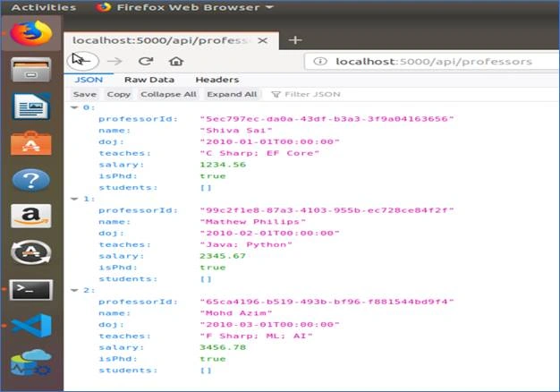Launch the Amazon dock icon
The width and height of the screenshot is (560, 392).
pyautogui.click(x=31, y=216)
